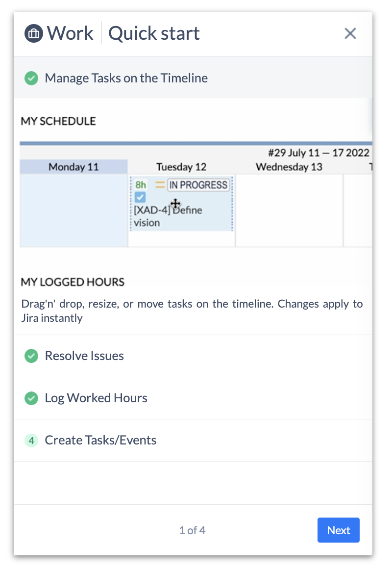
Task: Click the step 4 number badge
Action: click(x=31, y=440)
